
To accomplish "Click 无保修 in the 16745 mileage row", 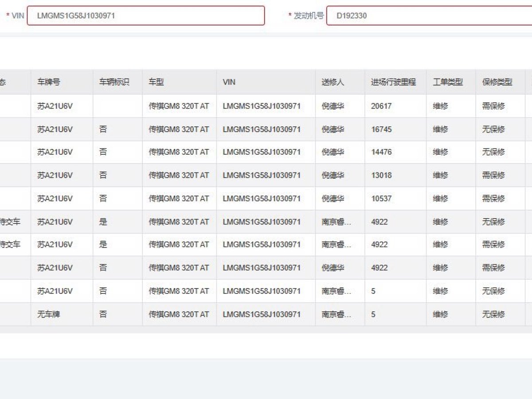I will (x=493, y=129).
